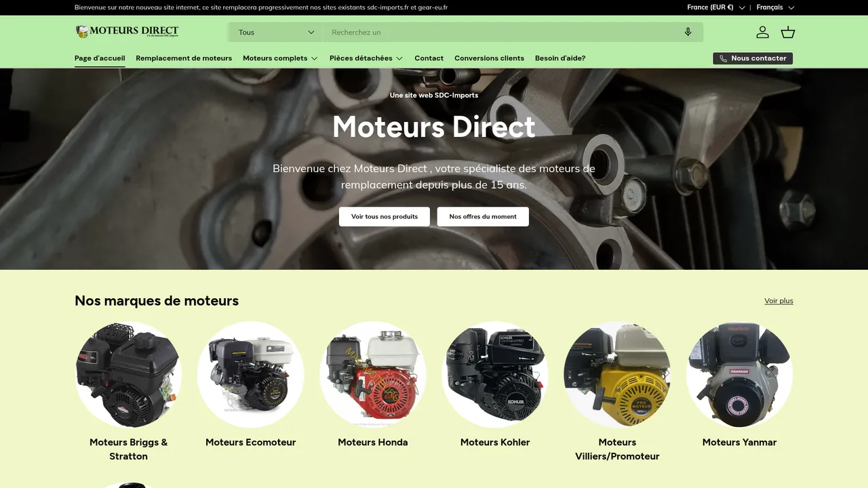Click the Bienvenue sur notre nouveau site announcement
This screenshot has height=488, width=868.
(x=261, y=7)
